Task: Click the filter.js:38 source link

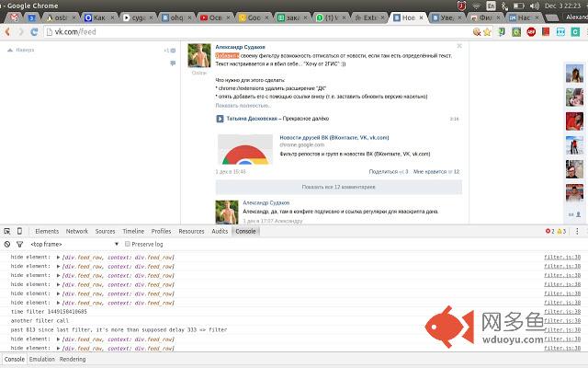Action: click(562, 257)
